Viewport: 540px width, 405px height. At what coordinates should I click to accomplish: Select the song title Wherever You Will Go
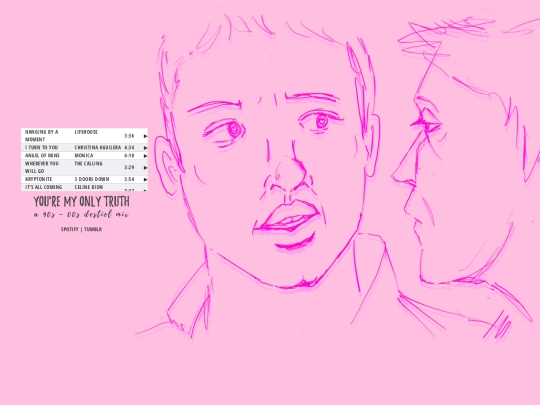(42, 167)
